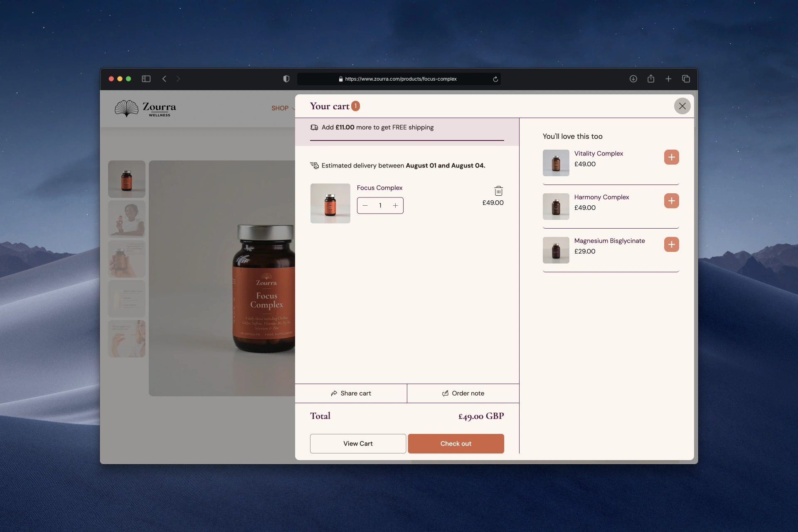Show the tab overview icon
This screenshot has height=532, width=798.
[686, 79]
